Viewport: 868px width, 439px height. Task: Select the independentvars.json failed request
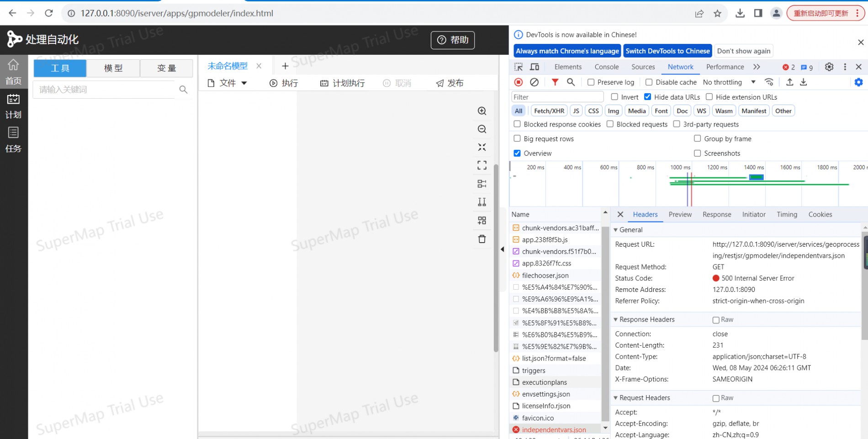click(554, 429)
